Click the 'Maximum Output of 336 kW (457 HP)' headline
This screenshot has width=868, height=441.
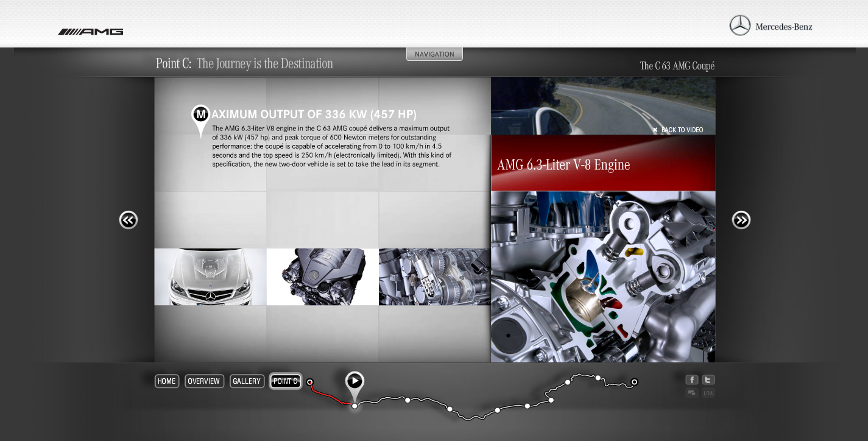(x=314, y=115)
